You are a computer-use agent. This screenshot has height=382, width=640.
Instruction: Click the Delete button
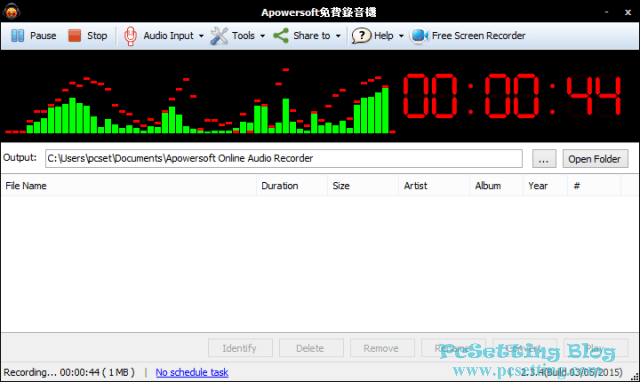(311, 348)
